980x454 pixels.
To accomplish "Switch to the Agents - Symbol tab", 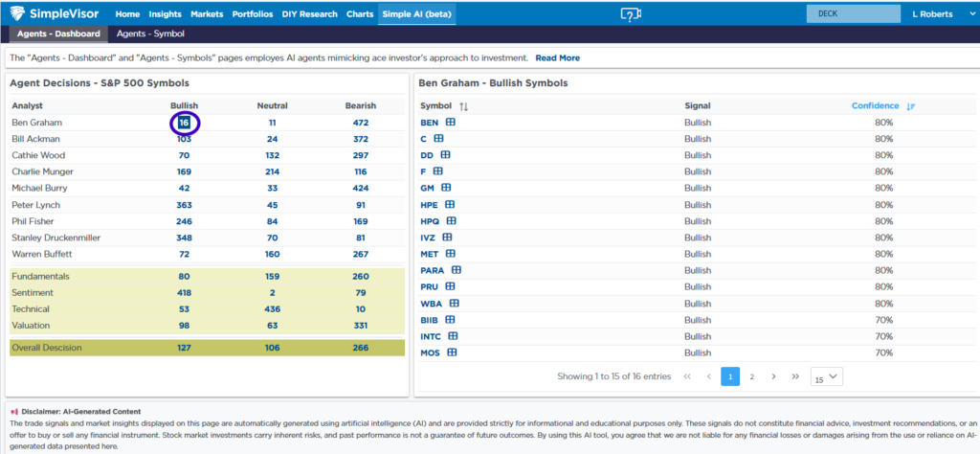I will (x=150, y=34).
